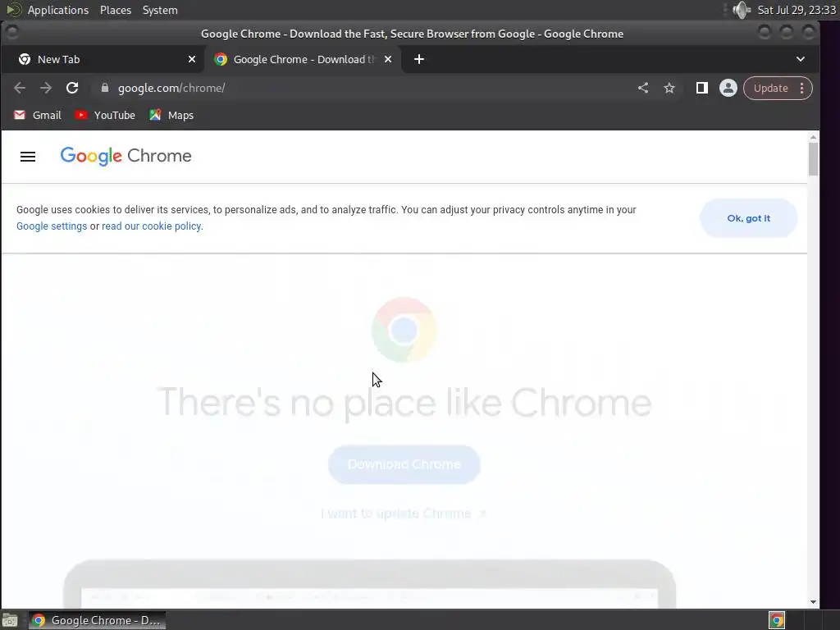Follow the Google settings link
This screenshot has width=840, height=630.
pyautogui.click(x=52, y=226)
